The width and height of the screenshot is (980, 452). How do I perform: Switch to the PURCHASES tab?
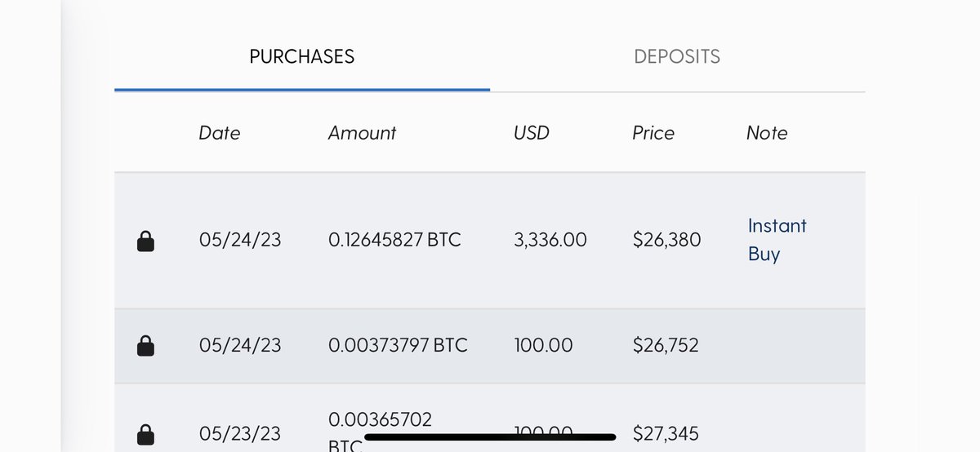click(x=302, y=56)
